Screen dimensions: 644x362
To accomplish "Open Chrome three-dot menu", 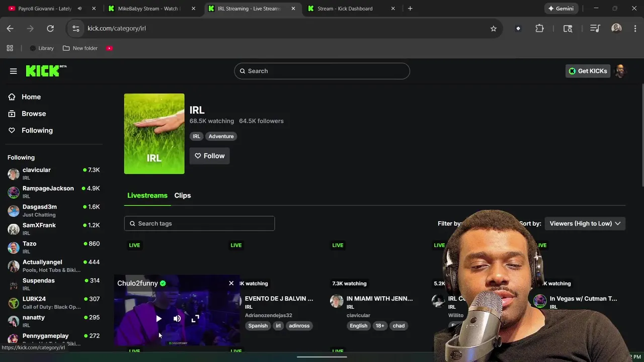I will click(635, 29).
